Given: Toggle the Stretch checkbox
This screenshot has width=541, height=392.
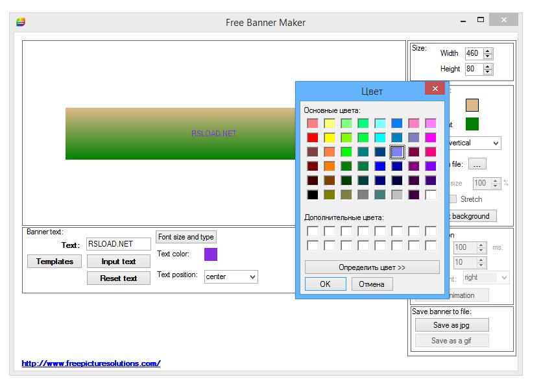Looking at the screenshot, I should 451,199.
